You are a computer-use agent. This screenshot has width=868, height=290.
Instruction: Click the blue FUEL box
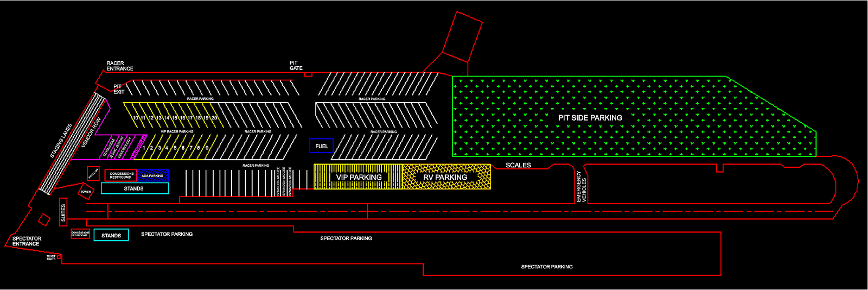tap(321, 146)
